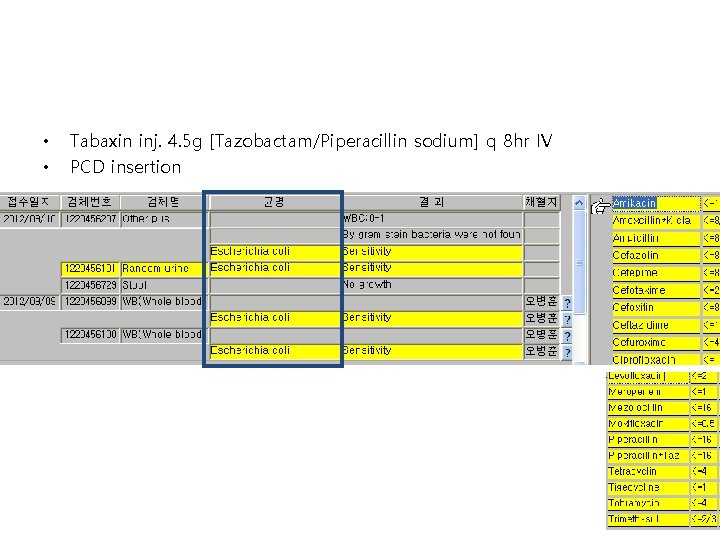
Task: Click the 균명 column header
Action: click(274, 202)
